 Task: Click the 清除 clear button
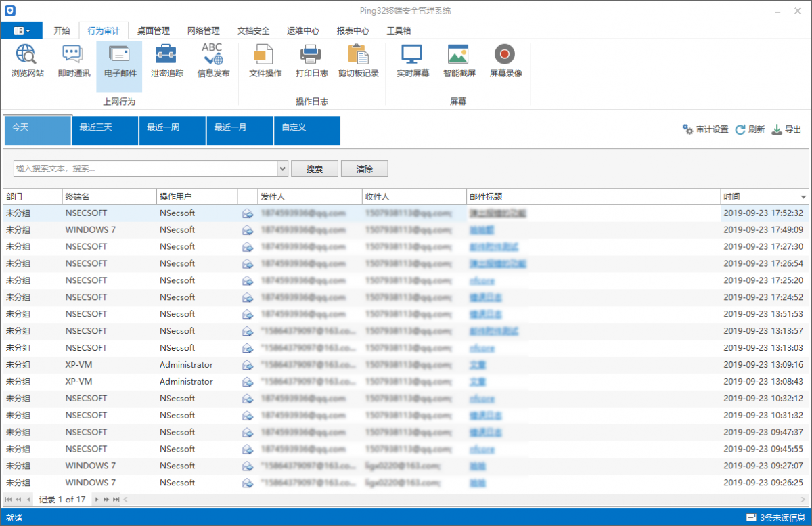365,169
